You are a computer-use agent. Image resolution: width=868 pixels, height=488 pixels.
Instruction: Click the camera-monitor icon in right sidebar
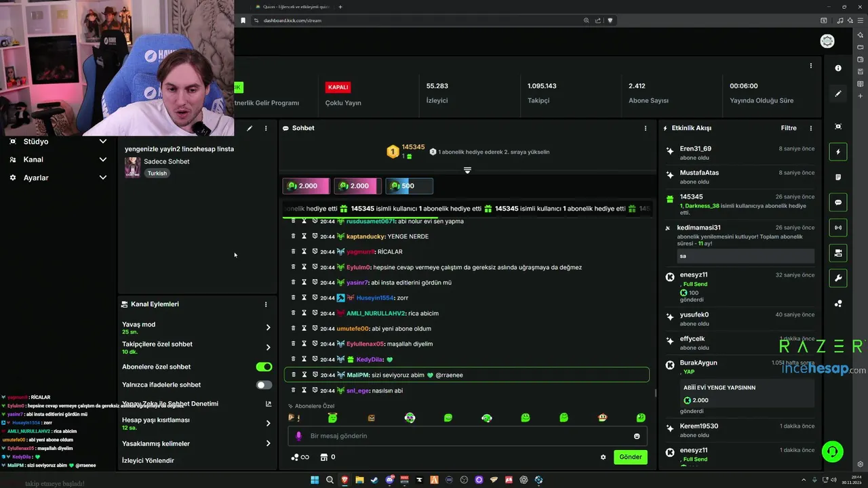pyautogui.click(x=838, y=253)
